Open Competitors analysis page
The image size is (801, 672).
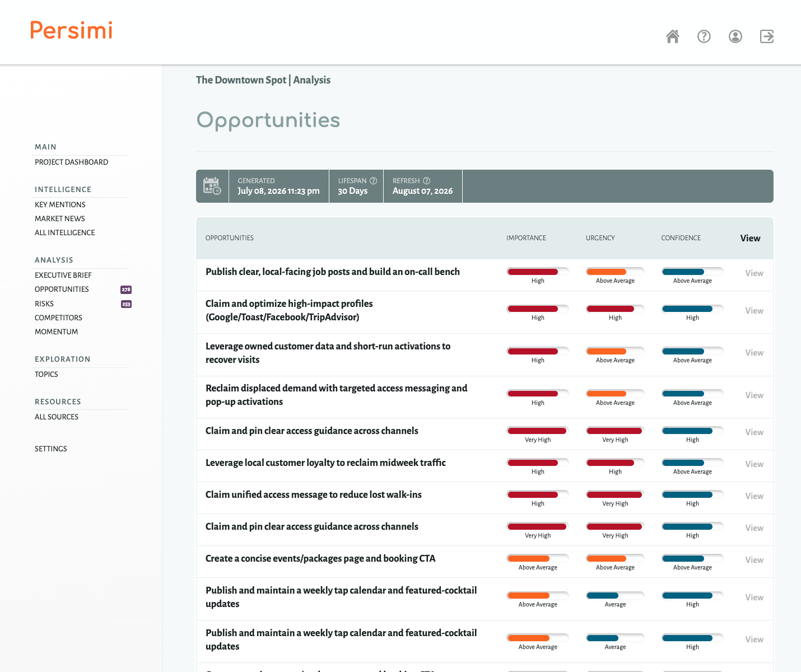point(58,318)
